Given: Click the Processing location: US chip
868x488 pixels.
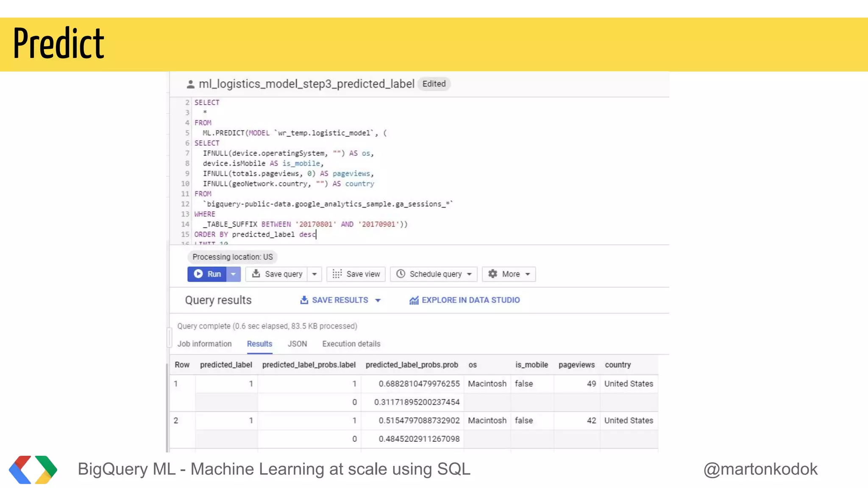Looking at the screenshot, I should [x=232, y=257].
